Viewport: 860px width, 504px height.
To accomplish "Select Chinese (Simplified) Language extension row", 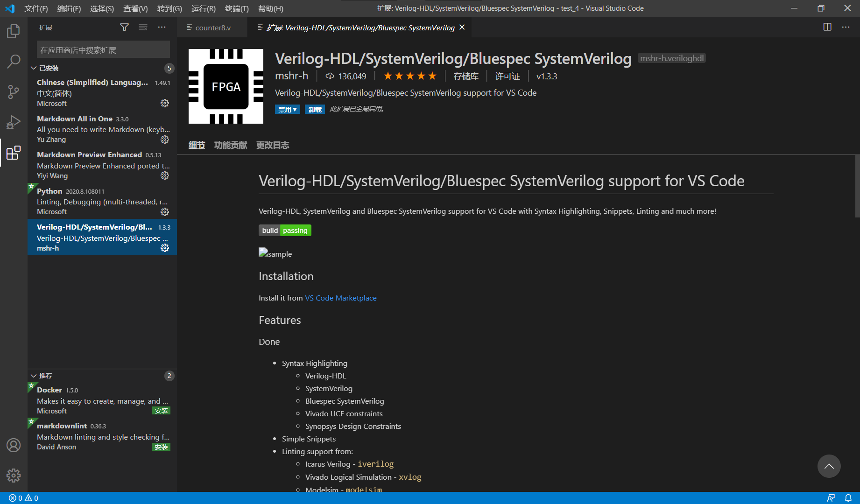I will (102, 92).
